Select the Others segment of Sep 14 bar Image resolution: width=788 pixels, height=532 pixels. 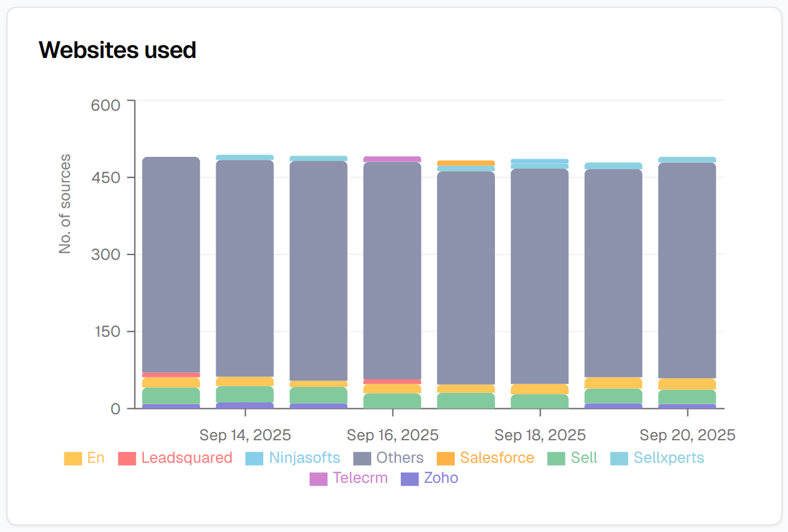click(245, 266)
